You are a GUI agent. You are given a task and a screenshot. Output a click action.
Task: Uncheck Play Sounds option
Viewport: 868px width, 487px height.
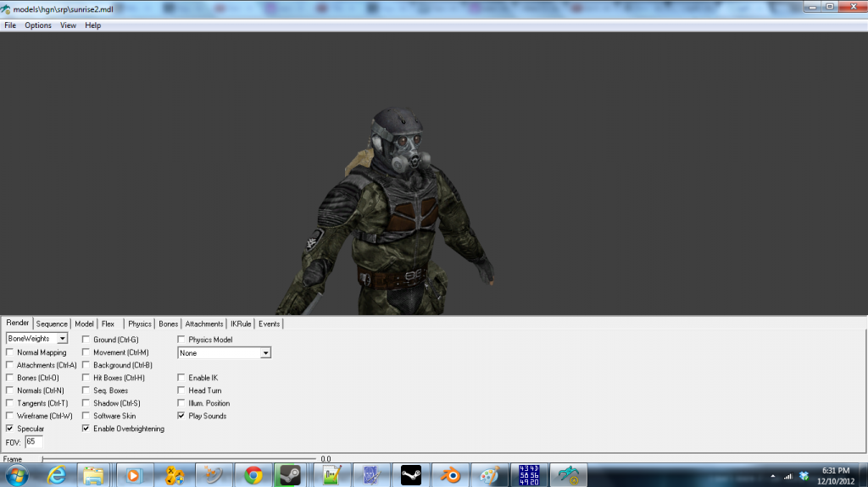(x=181, y=416)
